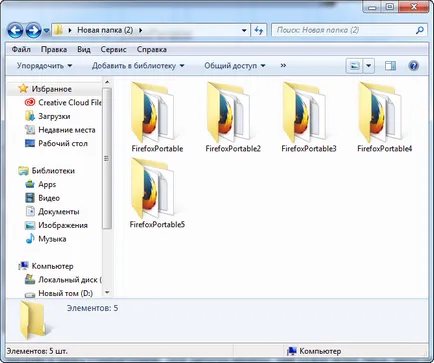
Task: Open the address bar history dropdown
Action: coord(244,30)
